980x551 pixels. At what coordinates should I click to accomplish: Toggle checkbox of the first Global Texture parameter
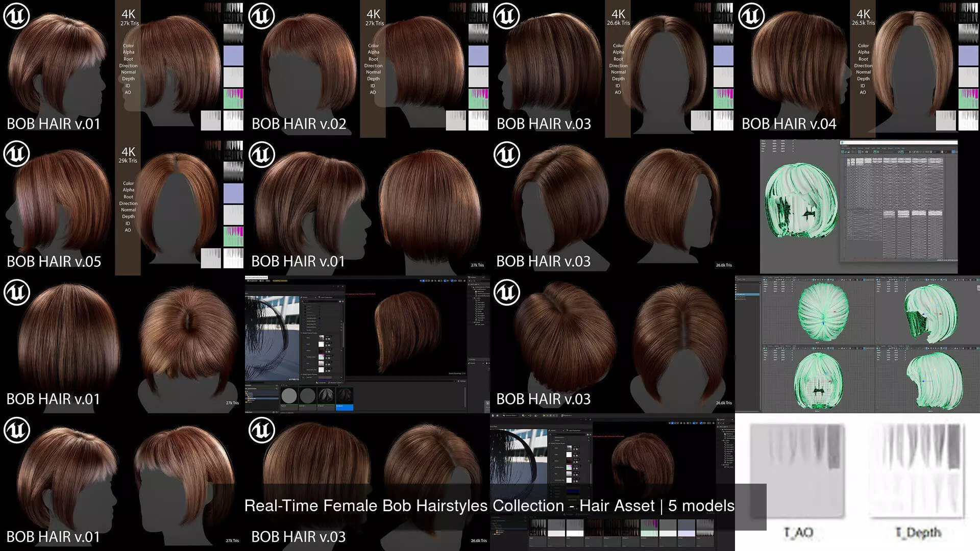[305, 338]
